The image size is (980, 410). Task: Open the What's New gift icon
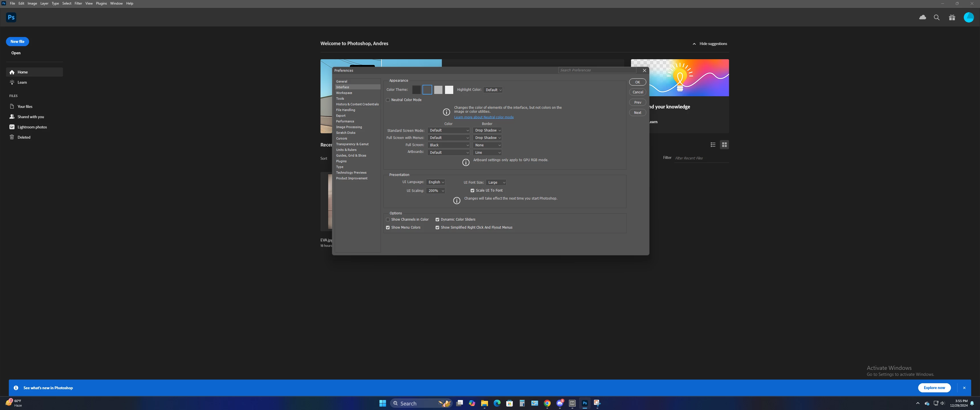tap(952, 17)
